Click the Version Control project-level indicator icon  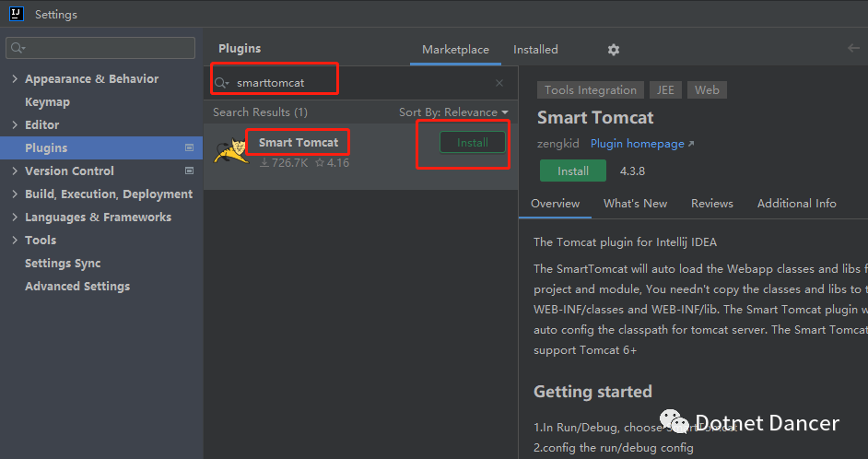189,171
